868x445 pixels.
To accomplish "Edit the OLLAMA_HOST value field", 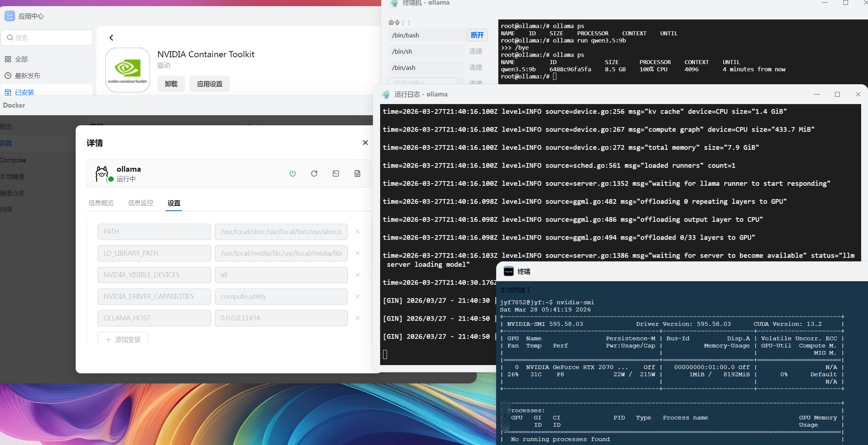I will 281,318.
